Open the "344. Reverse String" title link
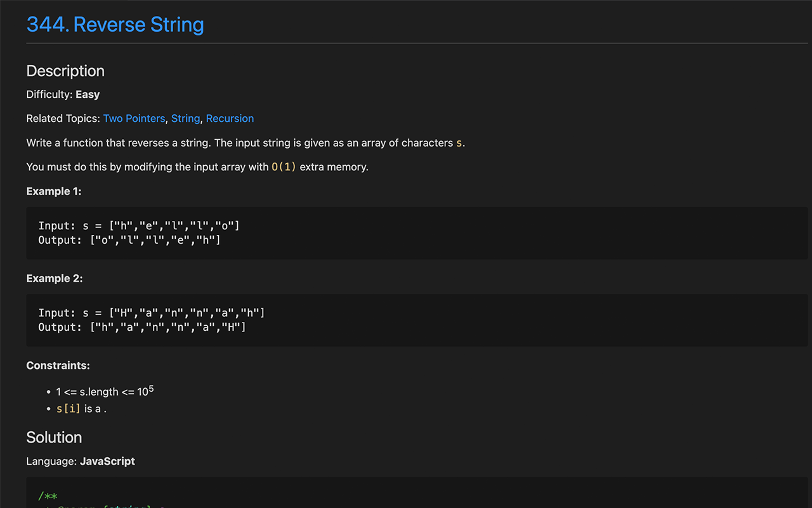Viewport: 812px width, 508px height. [x=115, y=25]
